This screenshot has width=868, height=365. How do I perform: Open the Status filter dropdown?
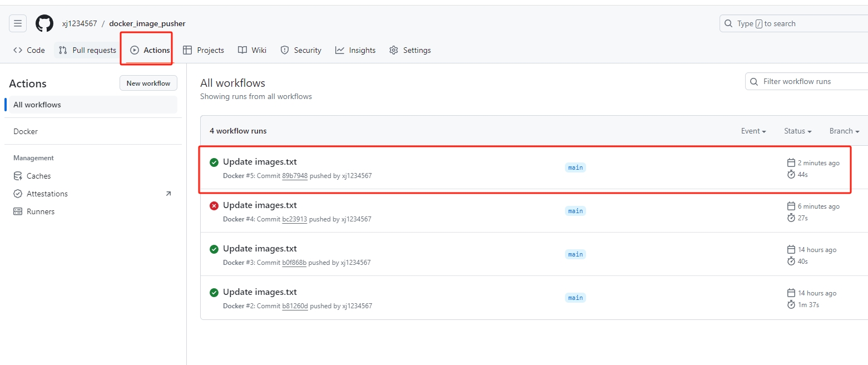(797, 131)
